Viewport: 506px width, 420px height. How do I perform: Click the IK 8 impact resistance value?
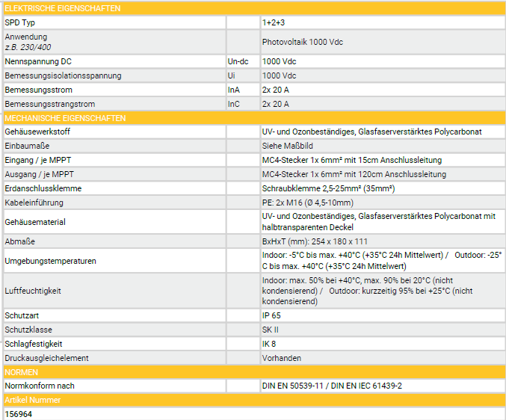coord(269,344)
